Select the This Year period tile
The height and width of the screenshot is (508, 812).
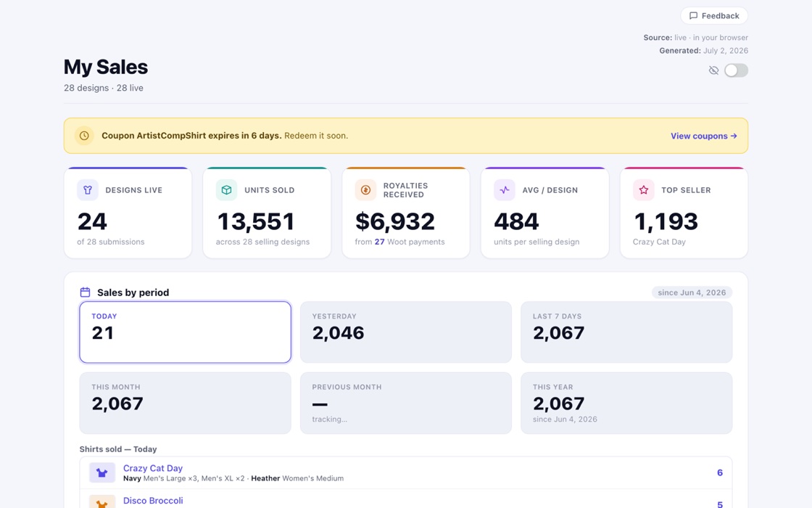click(x=626, y=403)
